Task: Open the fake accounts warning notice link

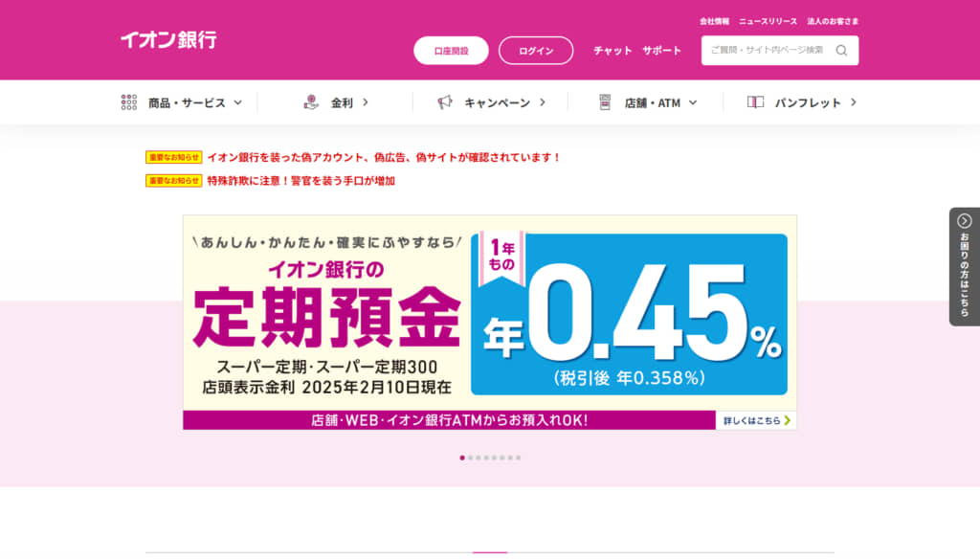Action: pyautogui.click(x=383, y=157)
